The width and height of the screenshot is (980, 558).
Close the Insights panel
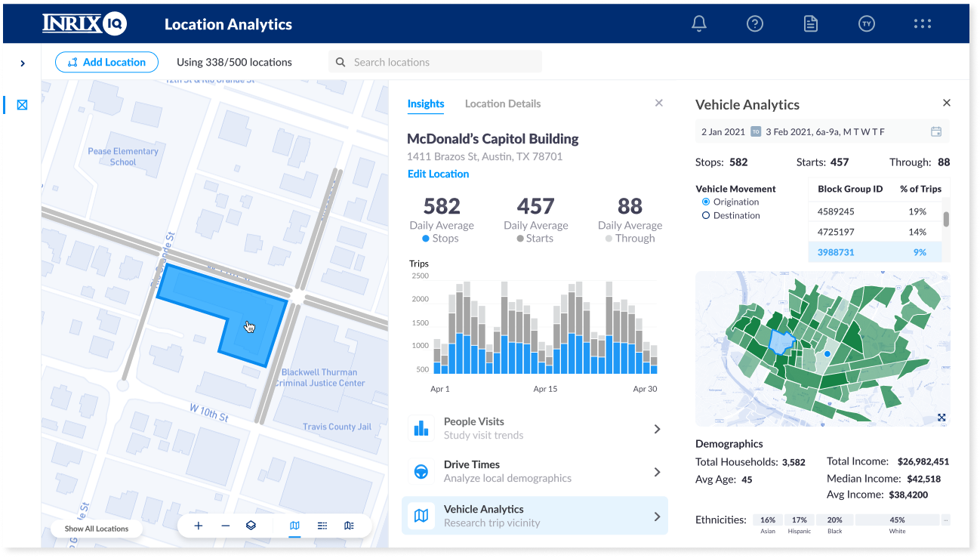659,103
